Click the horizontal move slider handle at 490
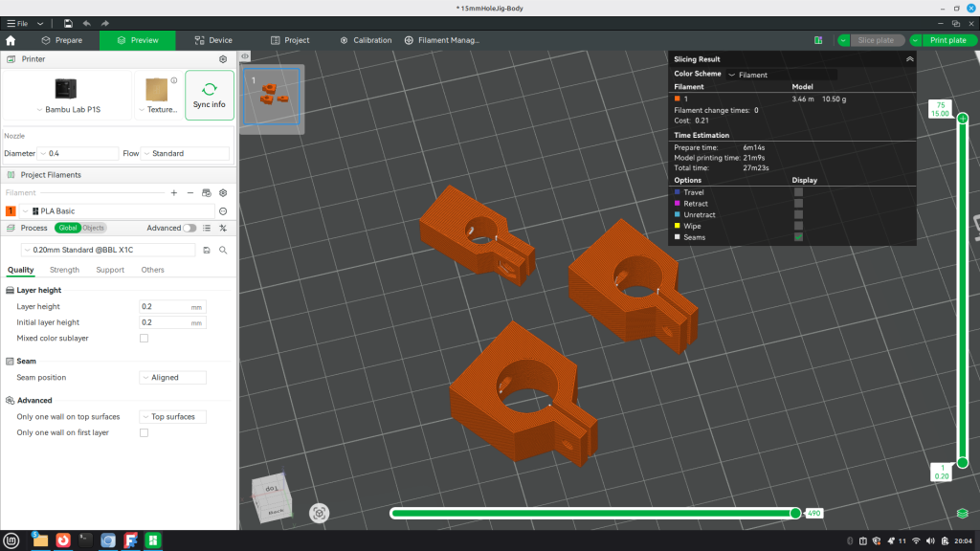 tap(795, 514)
